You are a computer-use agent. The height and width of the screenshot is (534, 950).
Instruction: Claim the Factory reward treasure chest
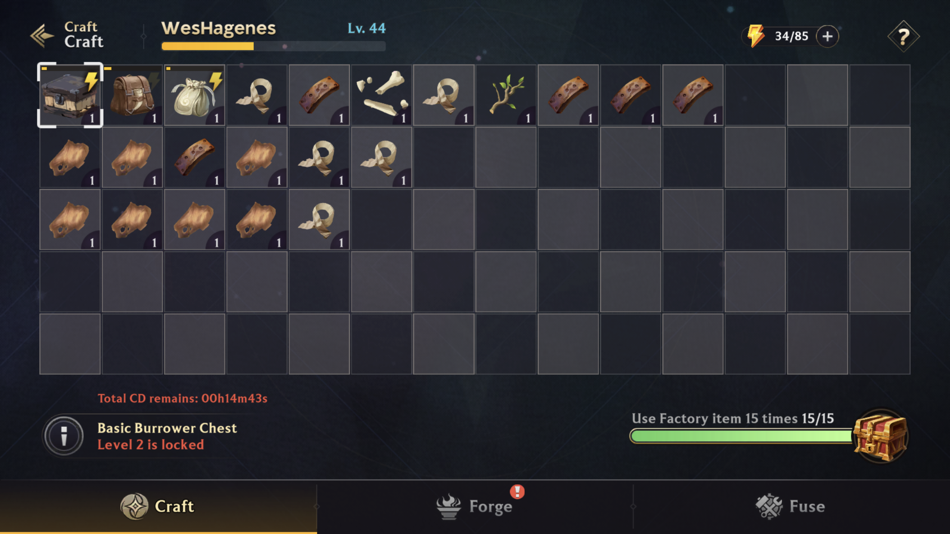(x=880, y=436)
